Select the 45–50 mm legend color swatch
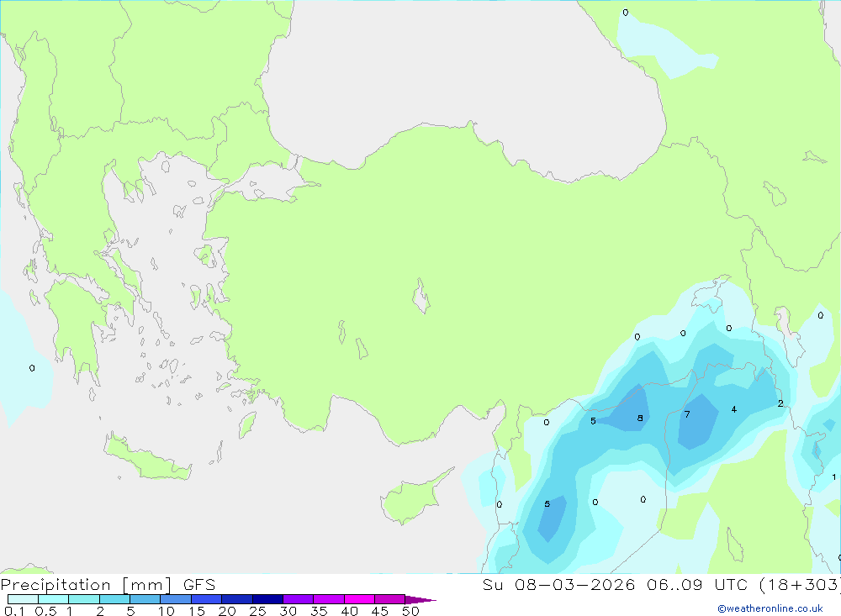The height and width of the screenshot is (616, 841). 390,599
